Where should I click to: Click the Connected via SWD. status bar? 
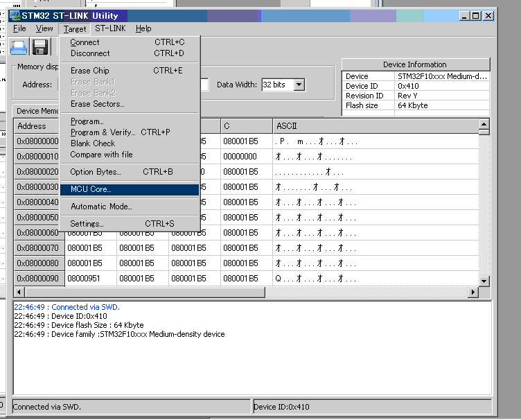(x=131, y=407)
